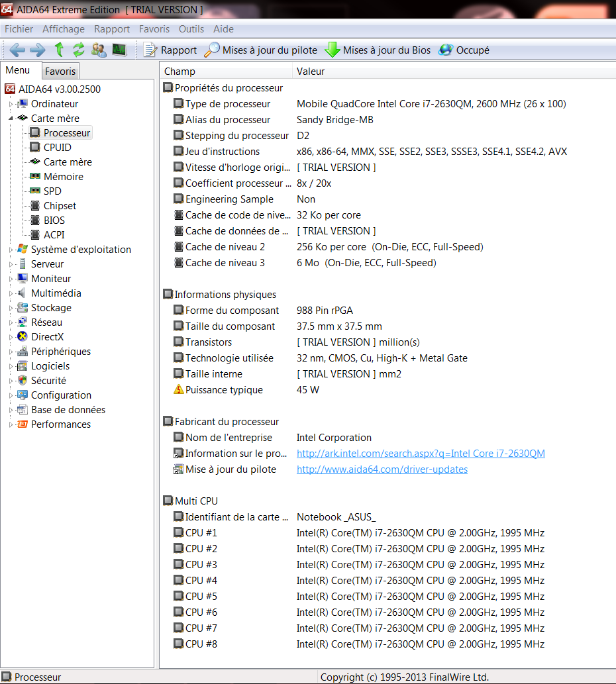Click the Système d'exploitation Windows flag icon
The image size is (616, 684).
23,249
